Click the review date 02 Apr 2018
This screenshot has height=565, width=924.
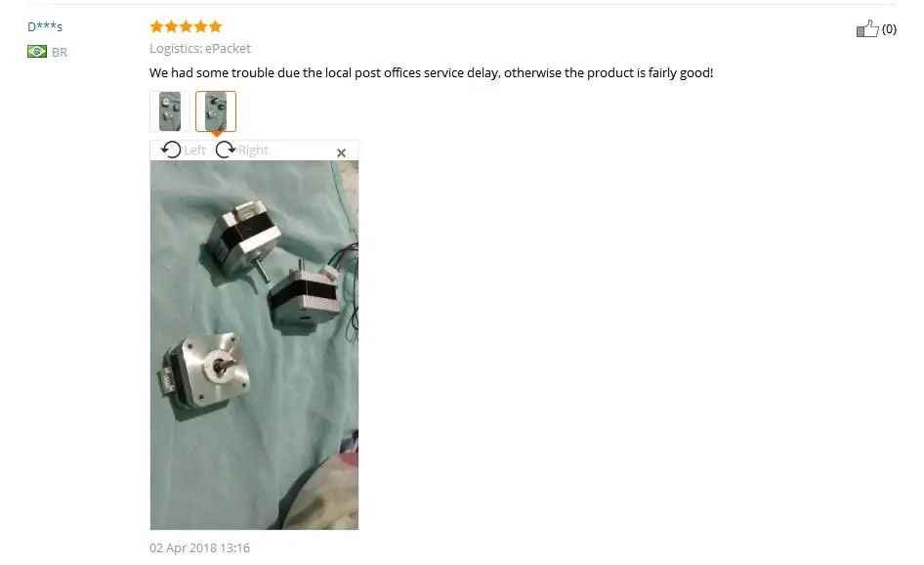pos(200,548)
